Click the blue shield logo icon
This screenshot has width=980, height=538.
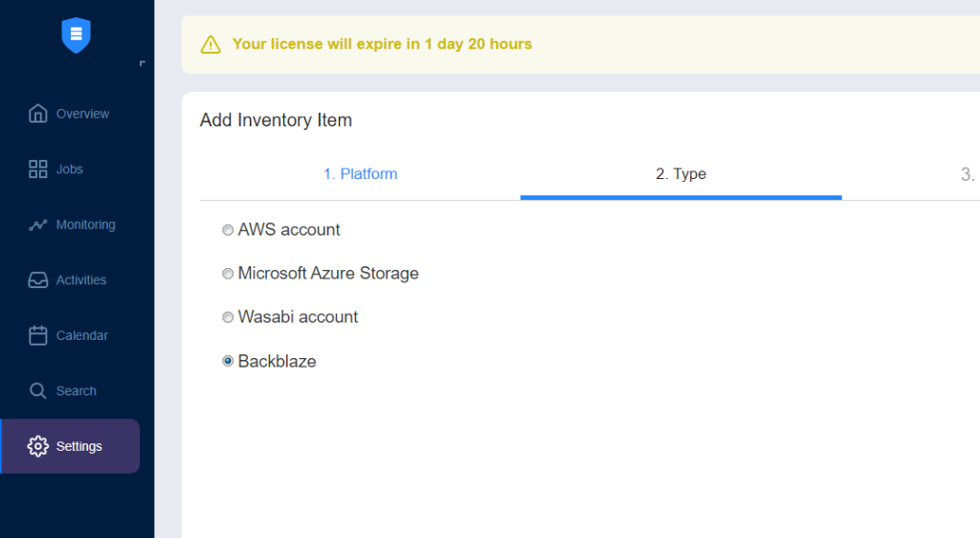77,35
